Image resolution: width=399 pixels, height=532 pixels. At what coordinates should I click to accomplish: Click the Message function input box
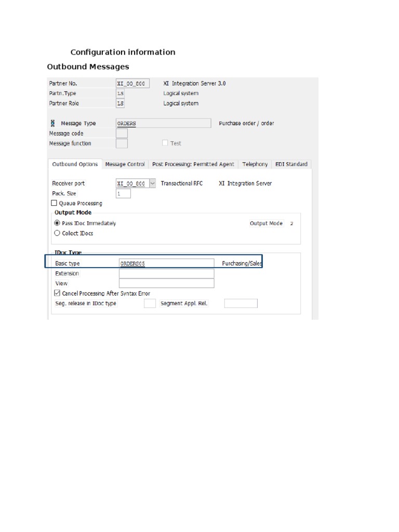point(122,143)
